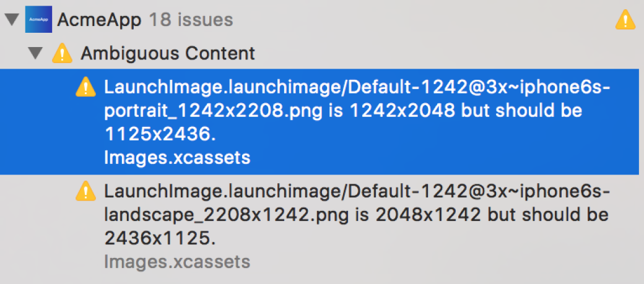Open gray Images.xcassets link under landscape issue
This screenshot has height=284, width=644.
pos(177,262)
